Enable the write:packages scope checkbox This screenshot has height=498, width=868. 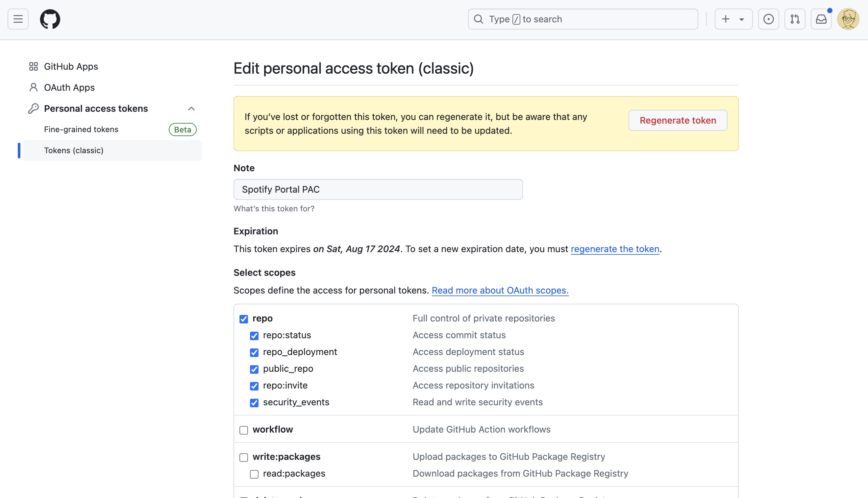(x=244, y=457)
